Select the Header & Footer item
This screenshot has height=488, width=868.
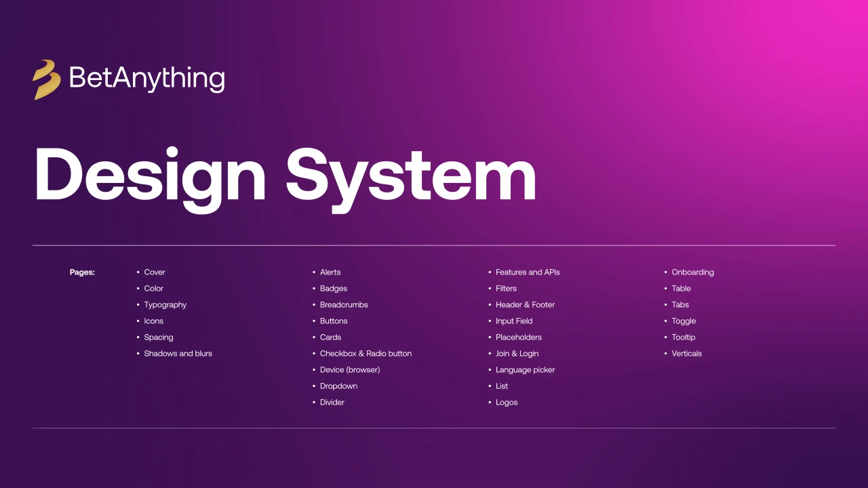525,305
